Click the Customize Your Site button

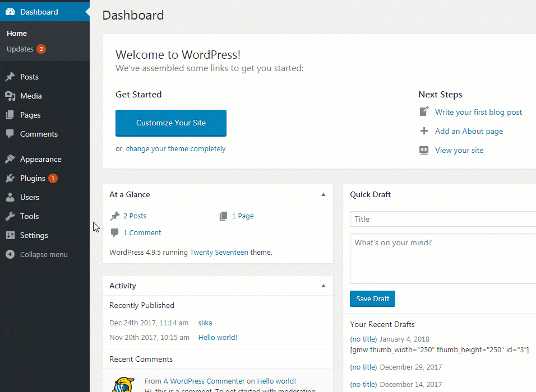[x=170, y=123]
